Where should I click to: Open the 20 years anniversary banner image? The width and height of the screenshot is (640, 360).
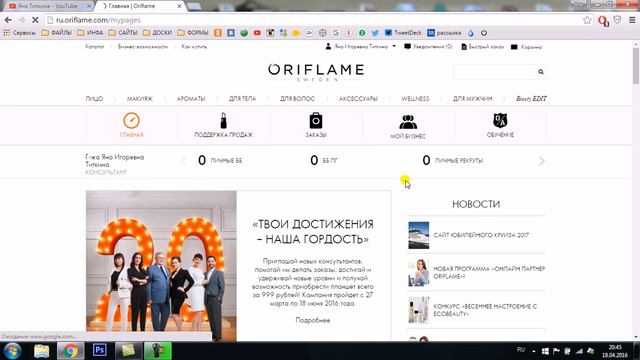point(161,265)
